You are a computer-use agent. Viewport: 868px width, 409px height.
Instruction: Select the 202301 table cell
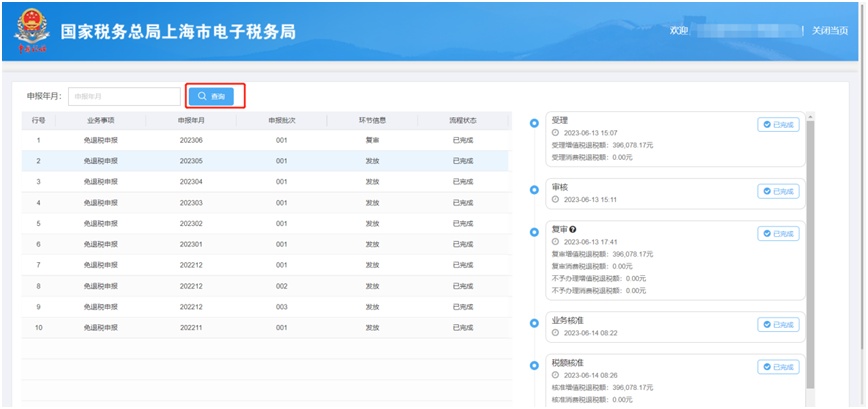(x=191, y=244)
